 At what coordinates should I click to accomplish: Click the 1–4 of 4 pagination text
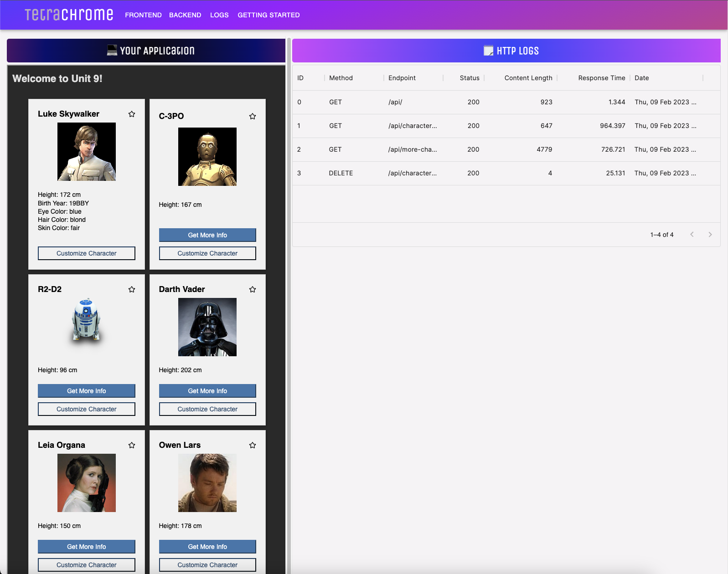[662, 235]
